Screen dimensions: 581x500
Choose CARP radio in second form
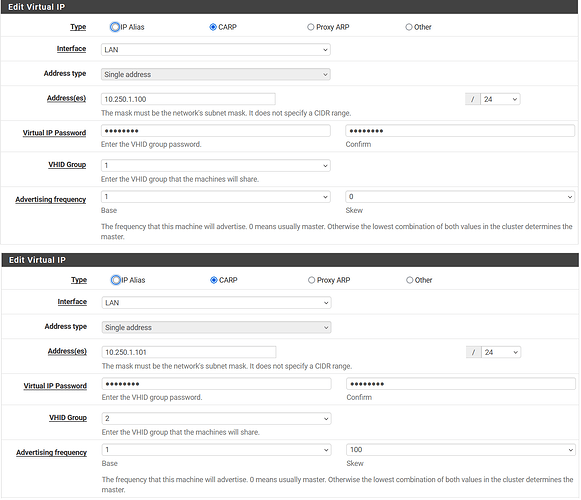[214, 280]
